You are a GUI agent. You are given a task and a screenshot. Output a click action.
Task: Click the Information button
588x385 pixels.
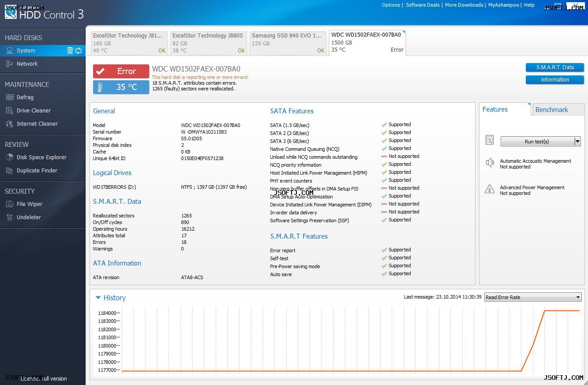tap(555, 80)
